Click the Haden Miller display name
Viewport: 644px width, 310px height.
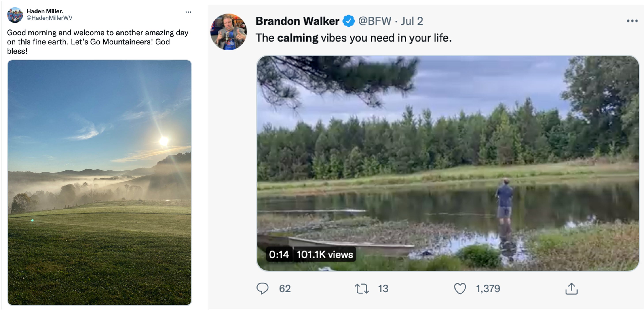(x=45, y=11)
